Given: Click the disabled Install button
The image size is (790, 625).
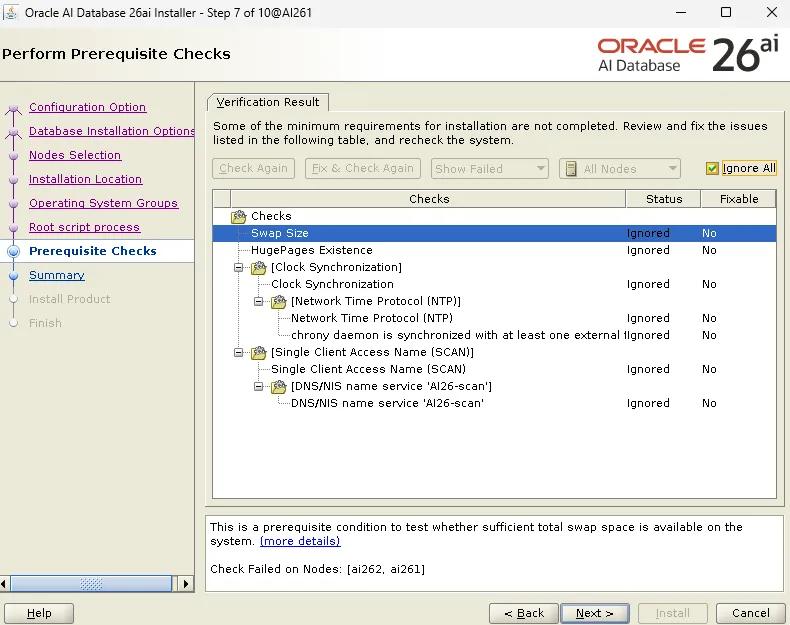Looking at the screenshot, I should pyautogui.click(x=673, y=613).
